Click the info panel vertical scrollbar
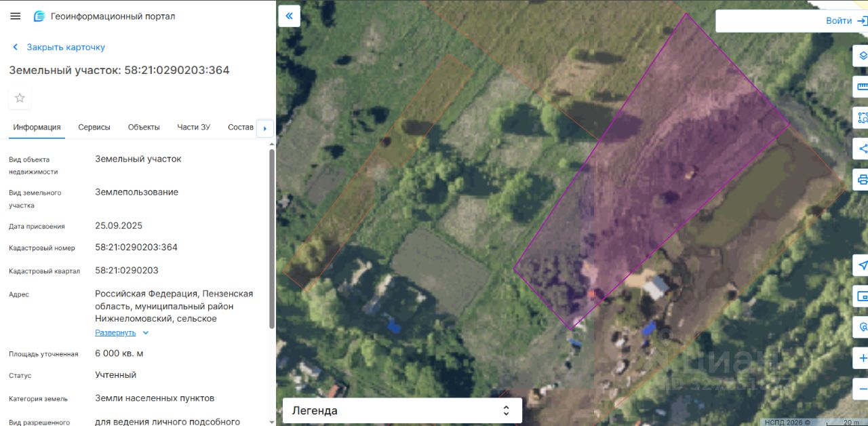The image size is (868, 426). coord(272,239)
